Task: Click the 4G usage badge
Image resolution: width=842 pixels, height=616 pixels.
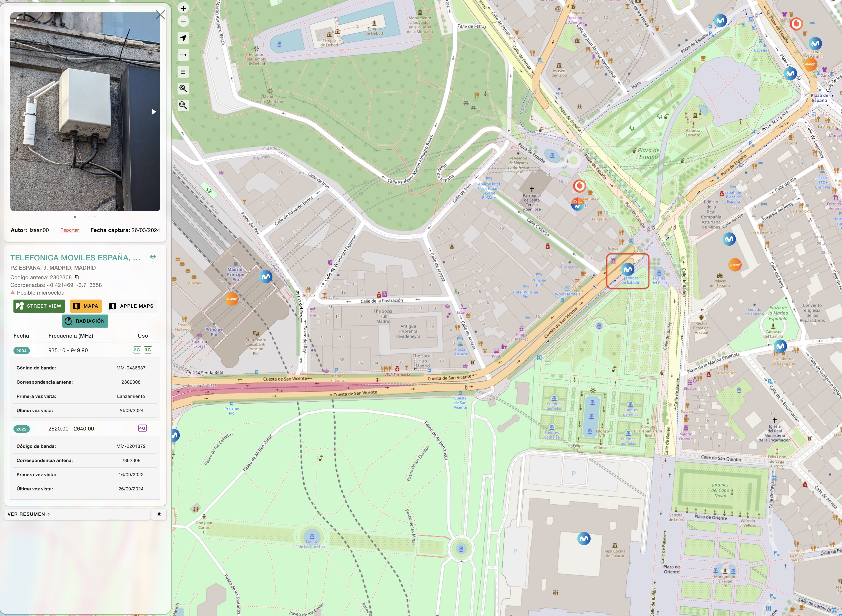Action: point(142,428)
